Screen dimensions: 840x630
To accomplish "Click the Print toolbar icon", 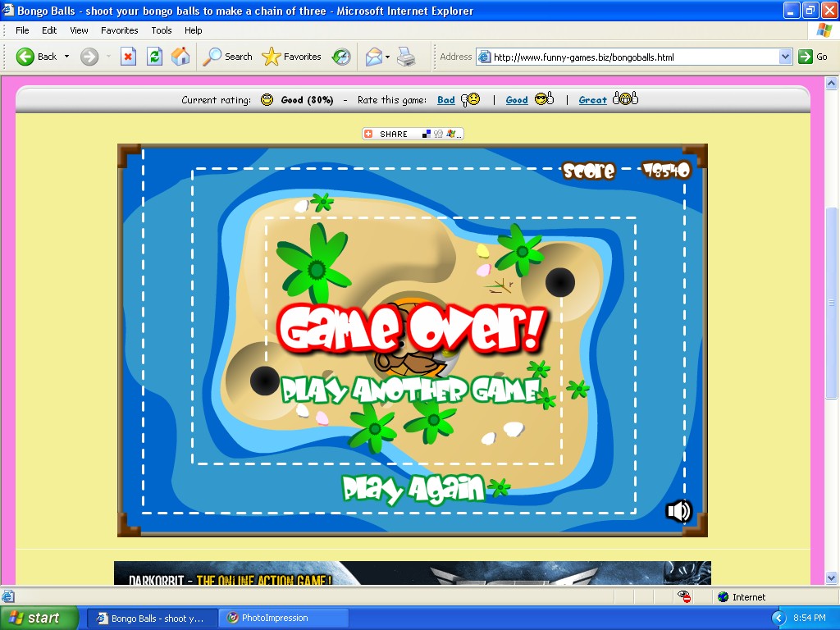I will coord(406,57).
